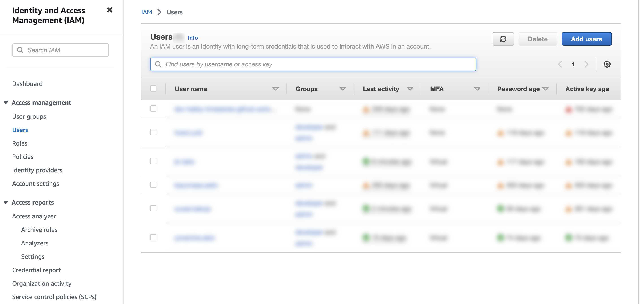
Task: Click the User name column header
Action: pyautogui.click(x=191, y=89)
